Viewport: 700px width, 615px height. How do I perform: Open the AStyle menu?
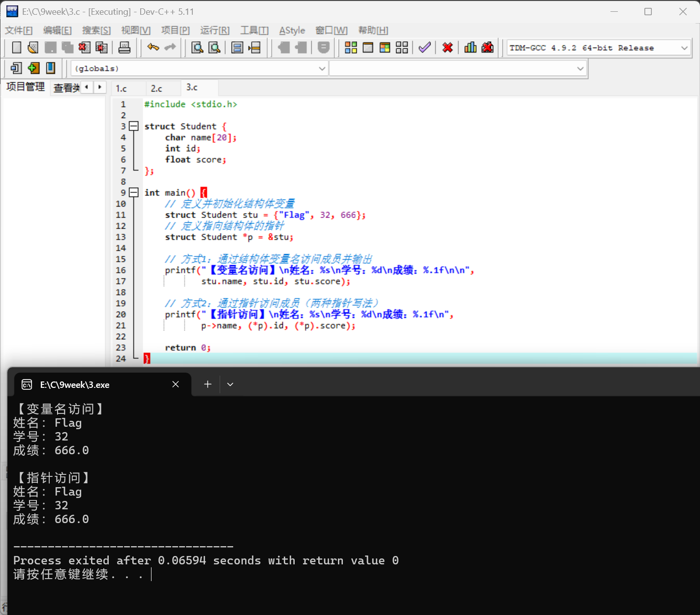pyautogui.click(x=292, y=30)
